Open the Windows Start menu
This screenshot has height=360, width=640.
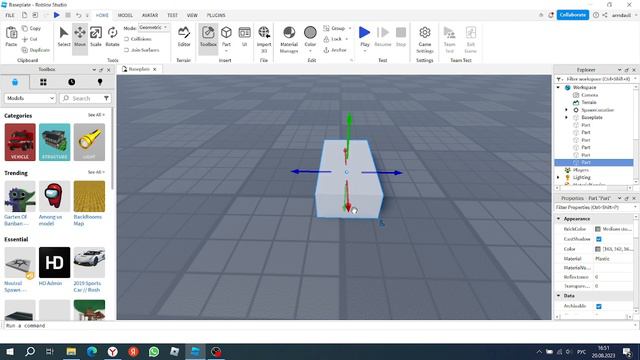pos(10,351)
